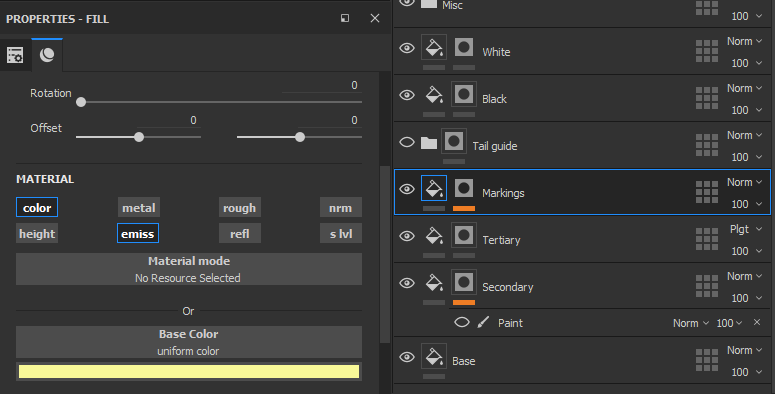Click the grid icon on Markings layer
Image resolution: width=775 pixels, height=394 pixels.
[x=707, y=192]
